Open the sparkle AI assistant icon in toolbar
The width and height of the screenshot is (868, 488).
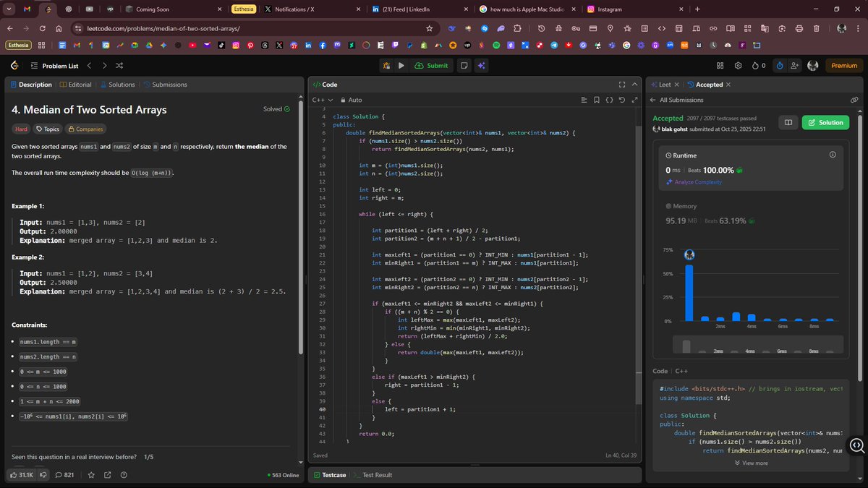pos(481,66)
